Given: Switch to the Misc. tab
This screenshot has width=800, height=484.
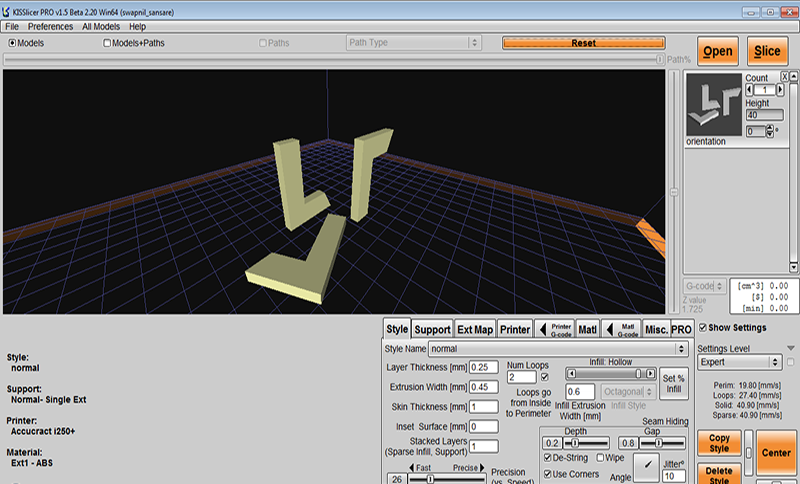Looking at the screenshot, I should coord(656,329).
